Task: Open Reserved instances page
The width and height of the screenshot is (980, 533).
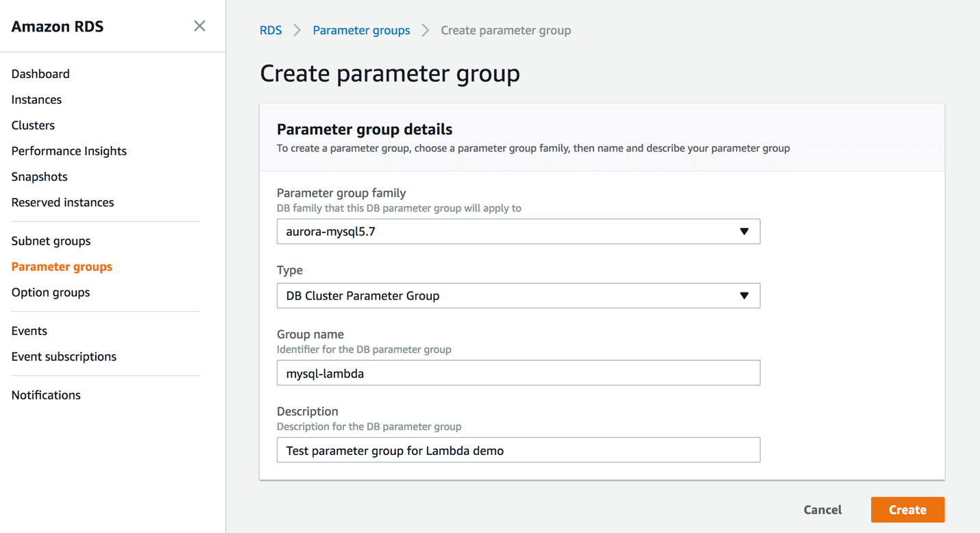Action: tap(62, 202)
